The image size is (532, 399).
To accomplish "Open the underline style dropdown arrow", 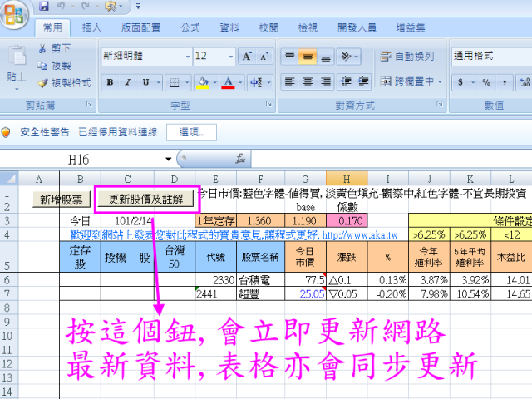I will coord(159,82).
